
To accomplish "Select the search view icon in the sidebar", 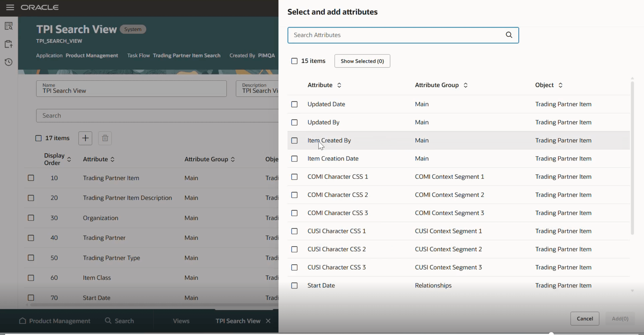I will 9,26.
